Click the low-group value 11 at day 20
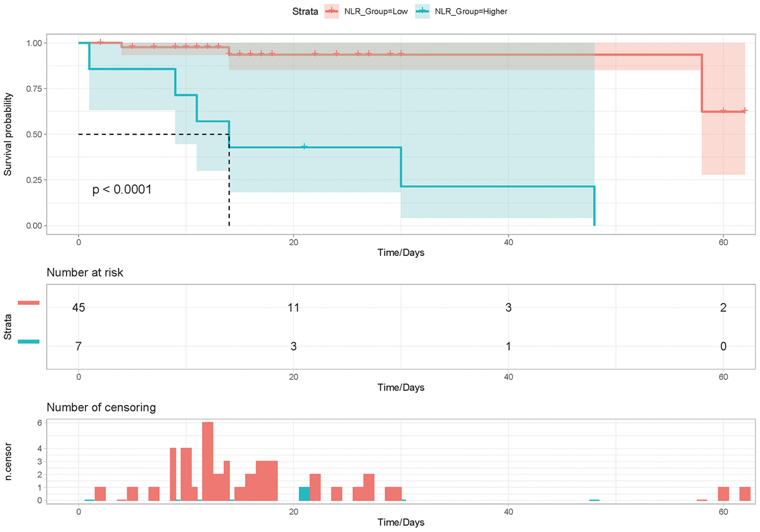This screenshot has width=760, height=532. coord(293,308)
